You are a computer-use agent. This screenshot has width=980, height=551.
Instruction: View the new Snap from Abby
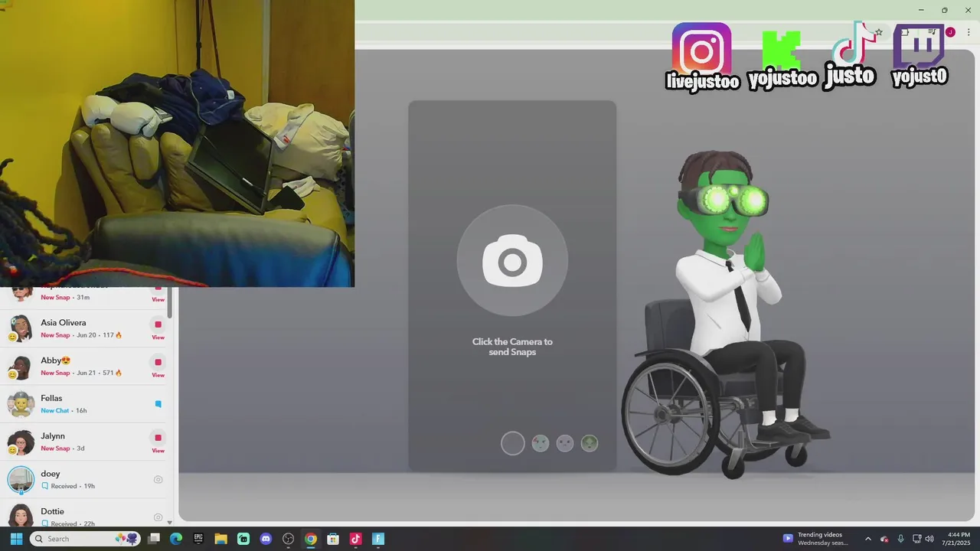tap(158, 367)
